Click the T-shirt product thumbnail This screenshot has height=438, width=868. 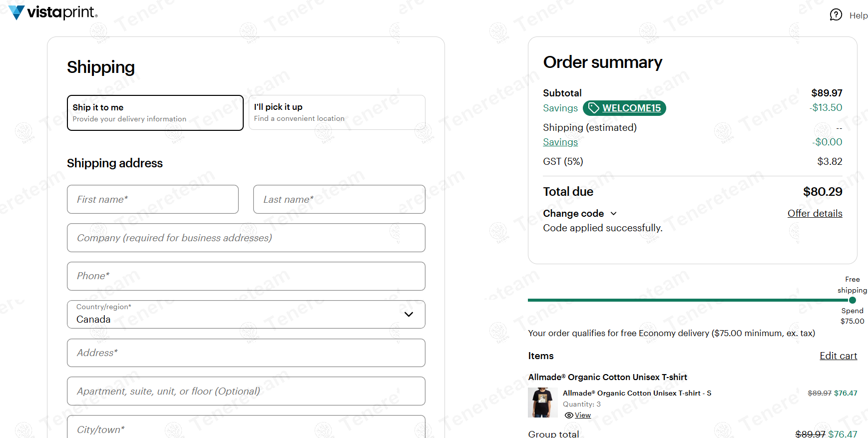point(542,402)
